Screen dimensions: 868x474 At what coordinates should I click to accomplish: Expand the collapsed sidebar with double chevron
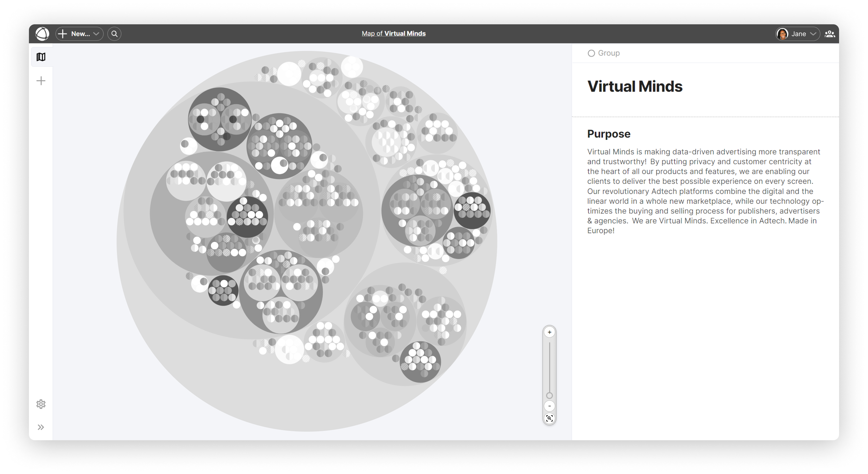tap(41, 427)
